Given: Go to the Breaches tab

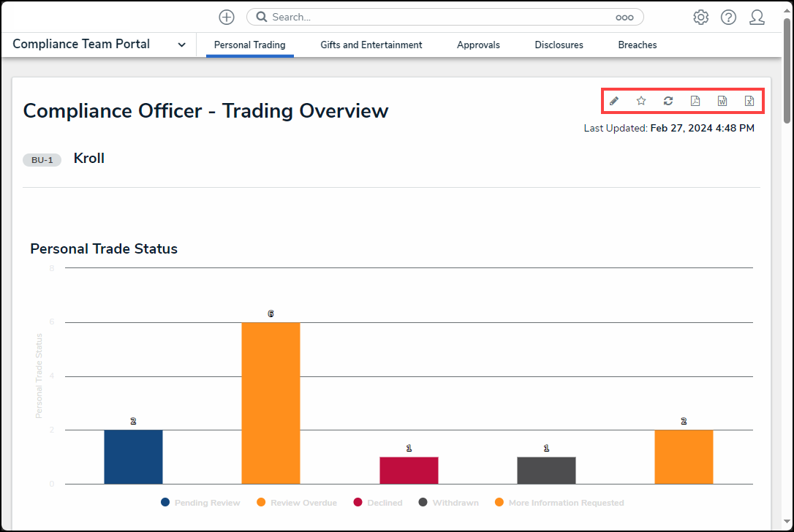Looking at the screenshot, I should (x=637, y=45).
